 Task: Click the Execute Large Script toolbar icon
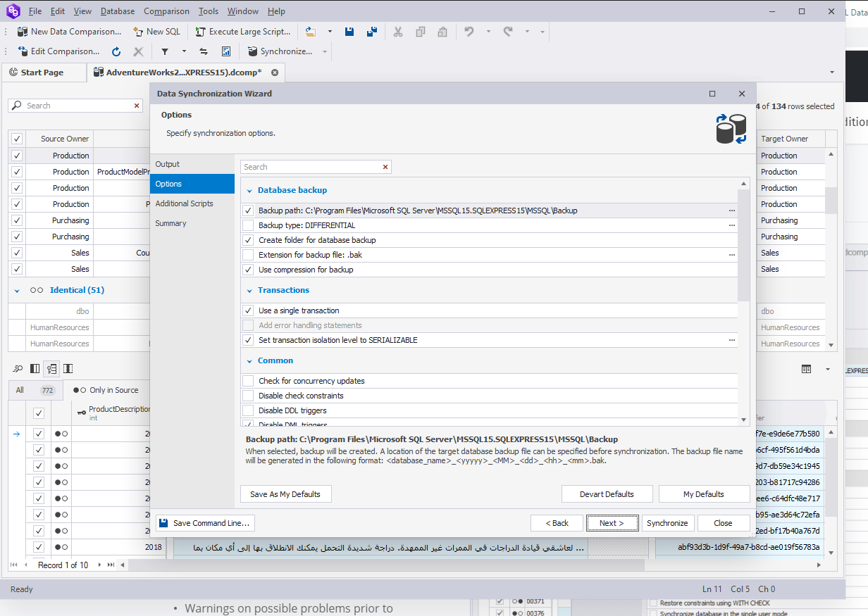point(242,31)
